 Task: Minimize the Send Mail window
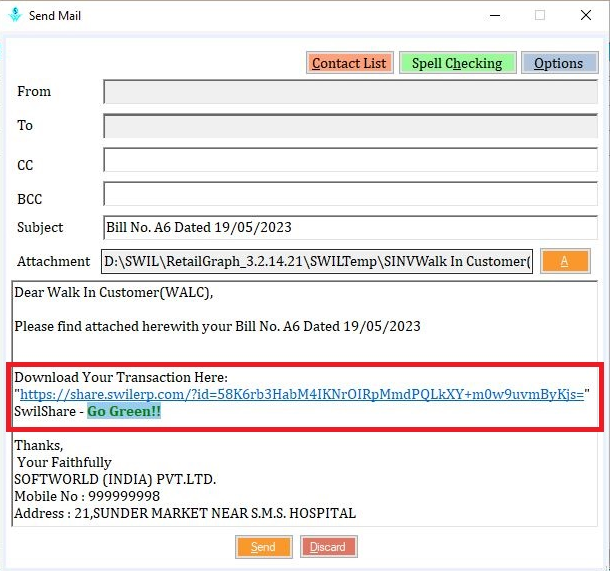[495, 16]
